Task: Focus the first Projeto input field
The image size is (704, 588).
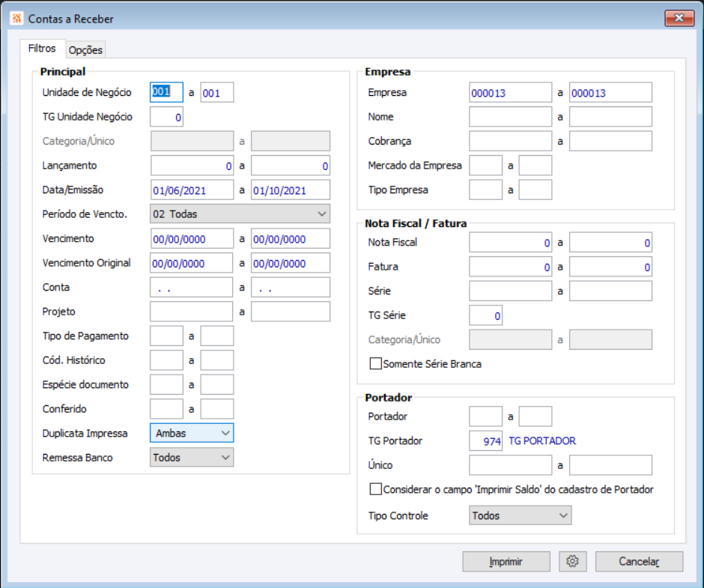Action: click(192, 312)
